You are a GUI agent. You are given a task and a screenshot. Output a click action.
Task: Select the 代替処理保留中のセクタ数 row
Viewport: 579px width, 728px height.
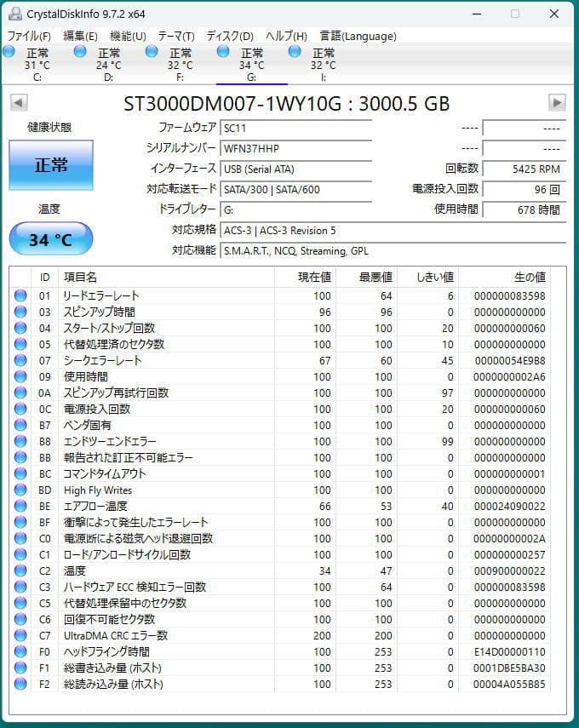click(x=280, y=603)
